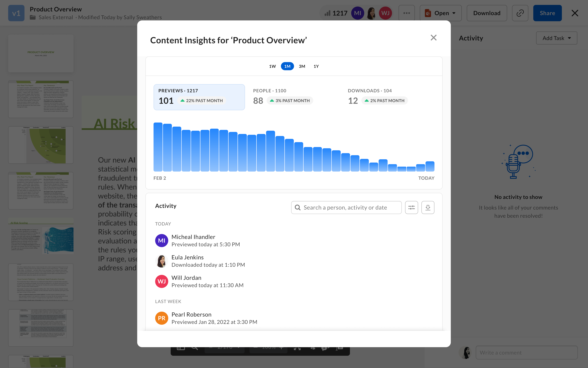
Task: Click the export activity download icon
Action: [428, 207]
